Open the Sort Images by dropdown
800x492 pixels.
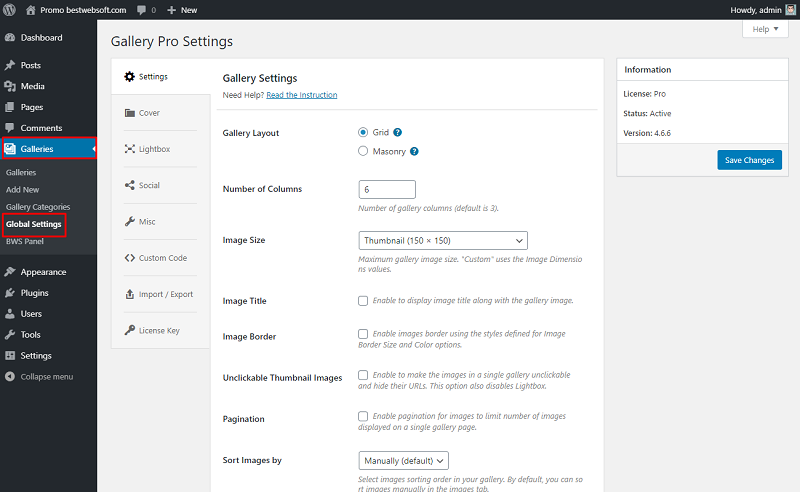point(404,460)
